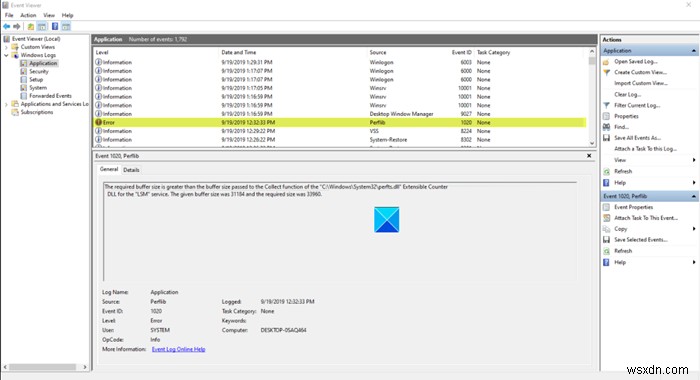Click Save All Events As disk icon

(606, 138)
